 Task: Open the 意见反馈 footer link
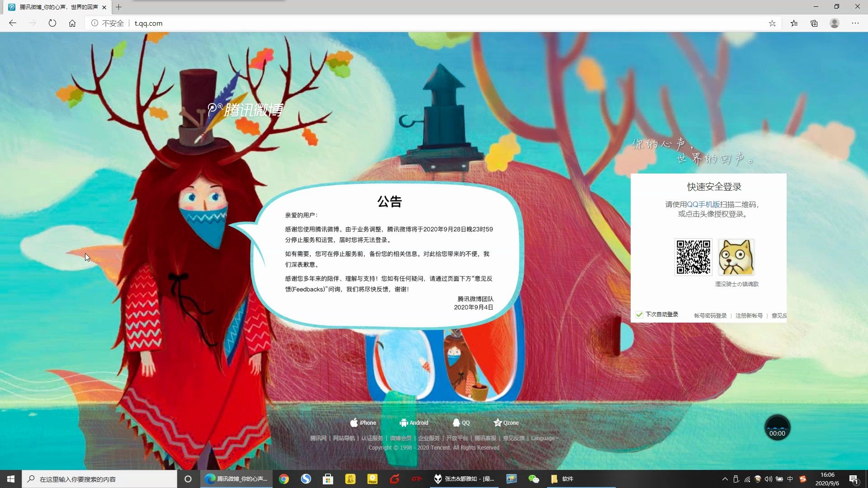514,438
